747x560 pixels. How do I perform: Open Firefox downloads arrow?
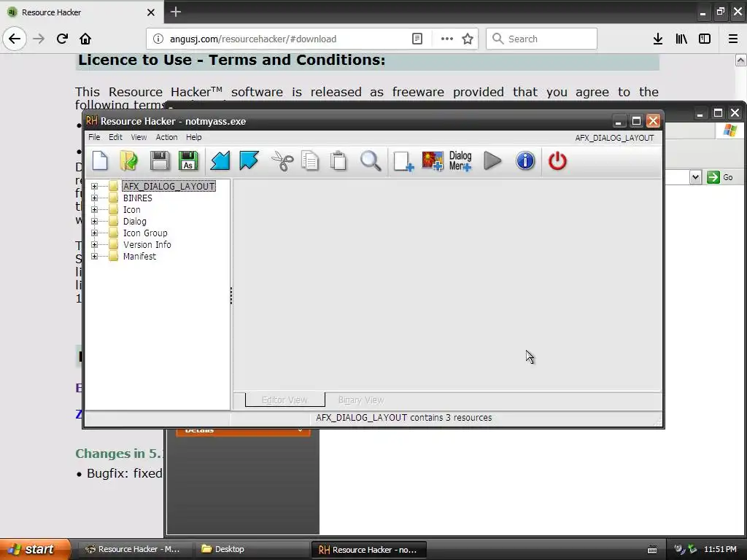click(658, 39)
